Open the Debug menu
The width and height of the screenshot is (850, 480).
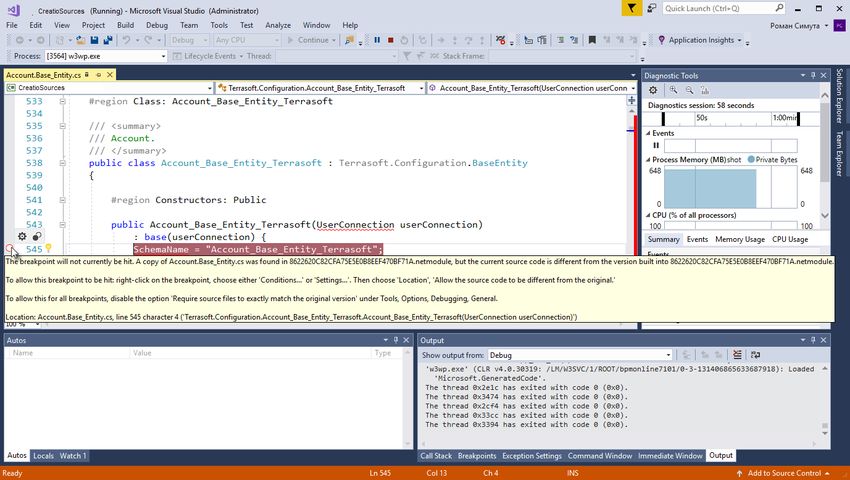coord(157,25)
